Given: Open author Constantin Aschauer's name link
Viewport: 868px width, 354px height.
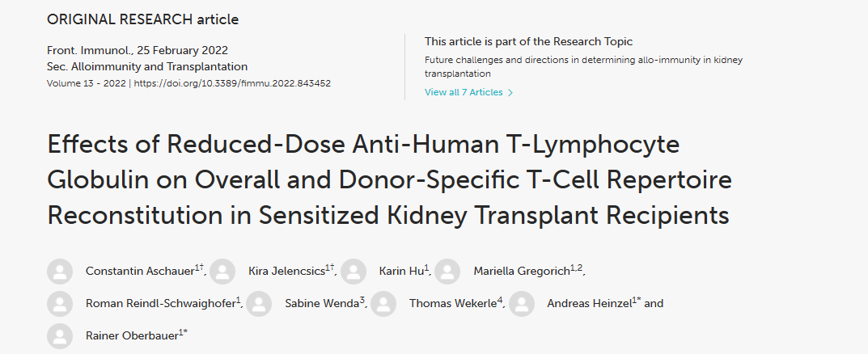Looking at the screenshot, I should 139,272.
